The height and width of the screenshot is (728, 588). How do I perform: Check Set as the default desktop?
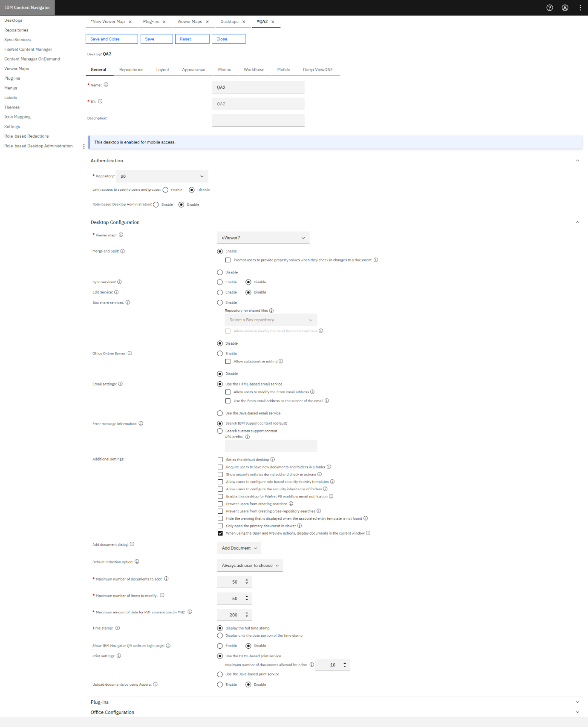[x=220, y=460]
